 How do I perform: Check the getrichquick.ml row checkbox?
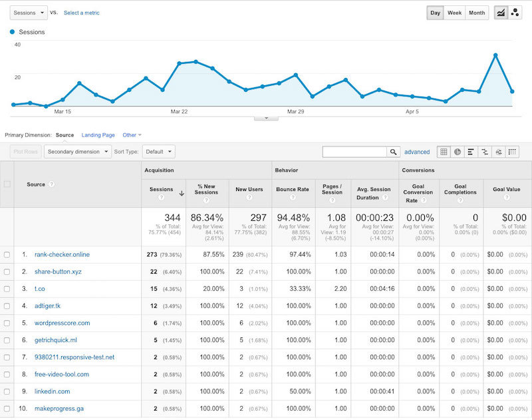pos(7,340)
